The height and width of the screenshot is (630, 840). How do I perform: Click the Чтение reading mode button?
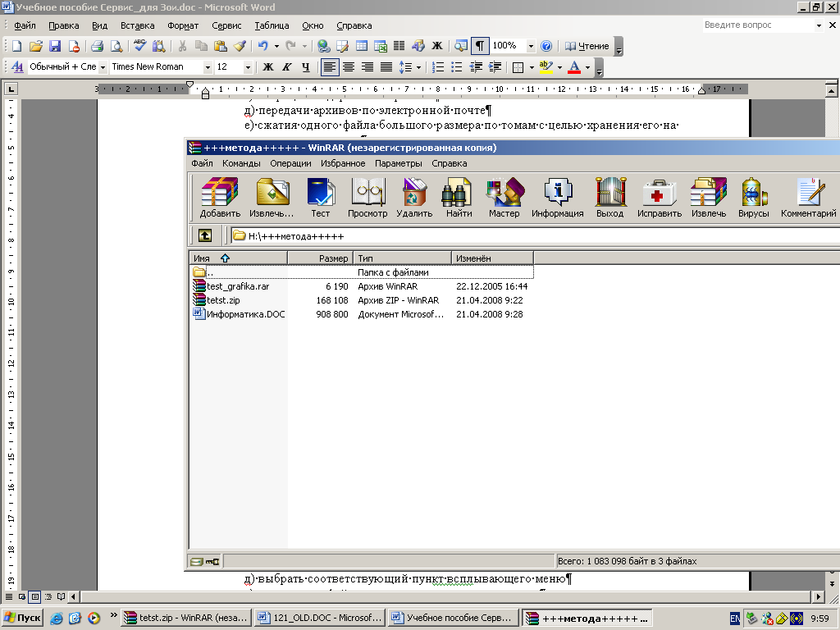tap(587, 46)
